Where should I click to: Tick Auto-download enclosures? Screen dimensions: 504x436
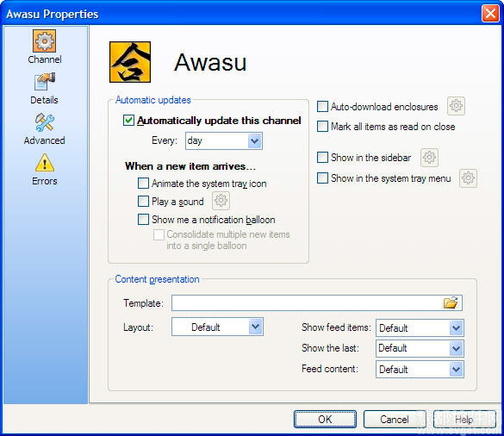322,107
